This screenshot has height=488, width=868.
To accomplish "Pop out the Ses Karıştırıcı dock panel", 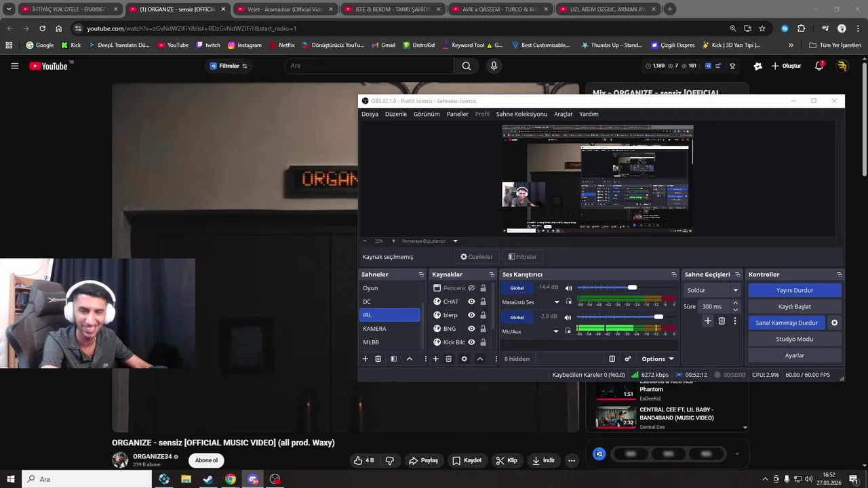I will tap(674, 274).
